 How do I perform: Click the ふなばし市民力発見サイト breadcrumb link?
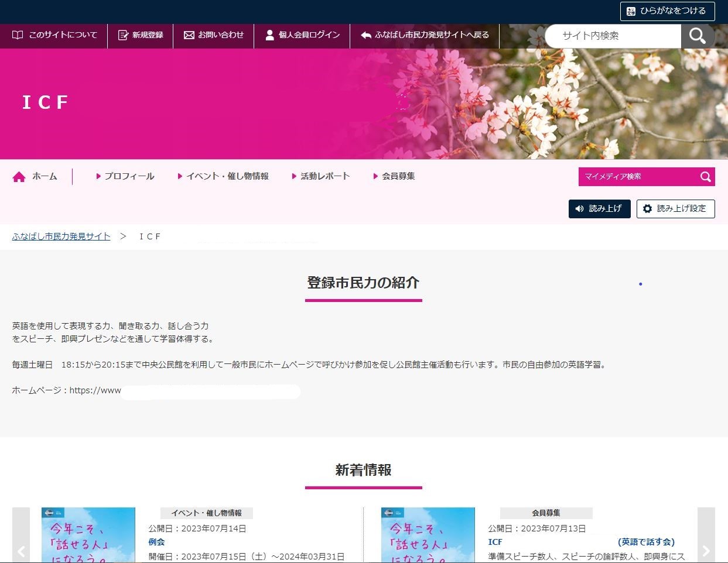point(61,236)
